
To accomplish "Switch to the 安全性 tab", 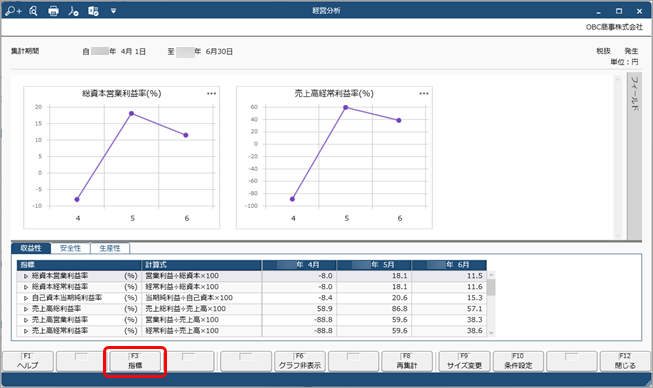I will point(70,248).
